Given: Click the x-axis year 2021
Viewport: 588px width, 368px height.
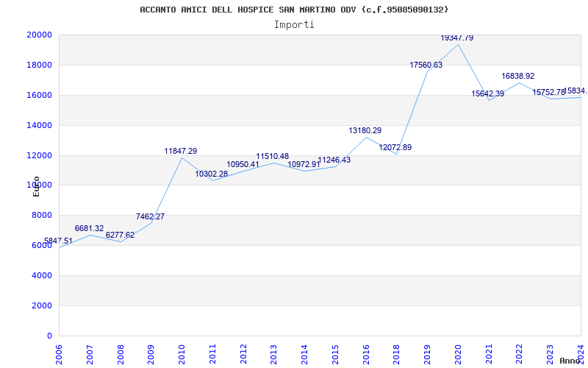Looking at the screenshot, I should point(489,354).
